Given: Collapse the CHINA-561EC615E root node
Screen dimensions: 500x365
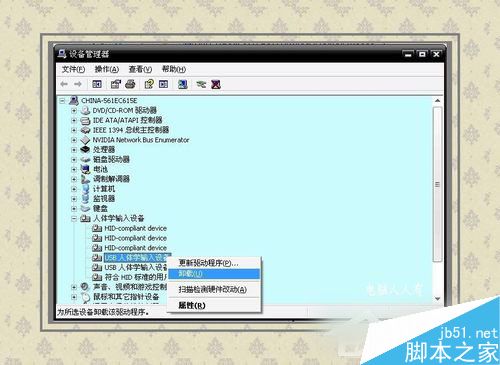Looking at the screenshot, I should coord(62,100).
